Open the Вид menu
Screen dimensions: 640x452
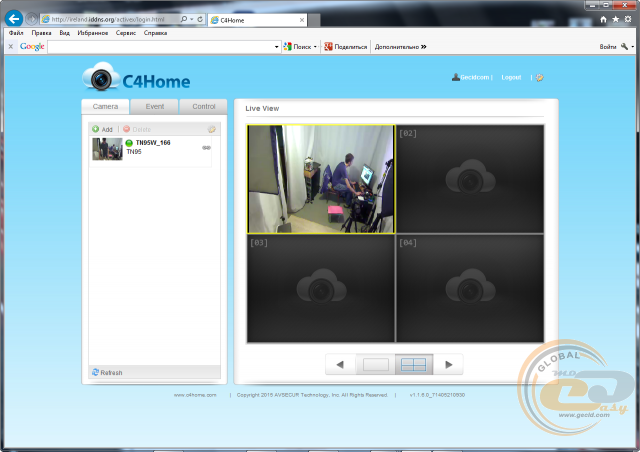(x=64, y=33)
